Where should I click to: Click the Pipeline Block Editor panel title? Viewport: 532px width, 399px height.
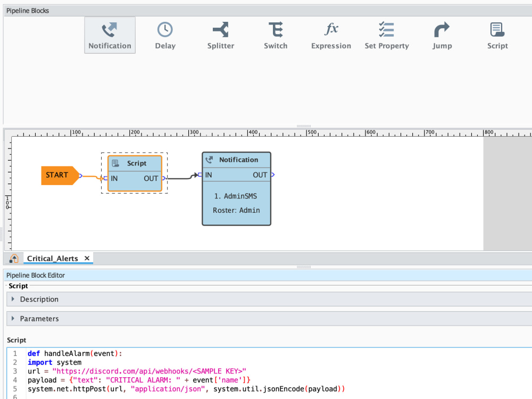pyautogui.click(x=36, y=275)
